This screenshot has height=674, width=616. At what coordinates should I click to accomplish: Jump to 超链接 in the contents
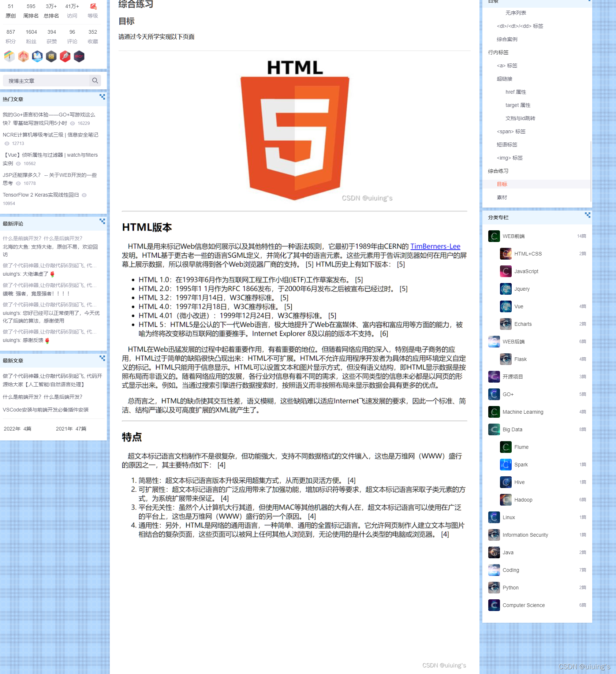coord(504,79)
